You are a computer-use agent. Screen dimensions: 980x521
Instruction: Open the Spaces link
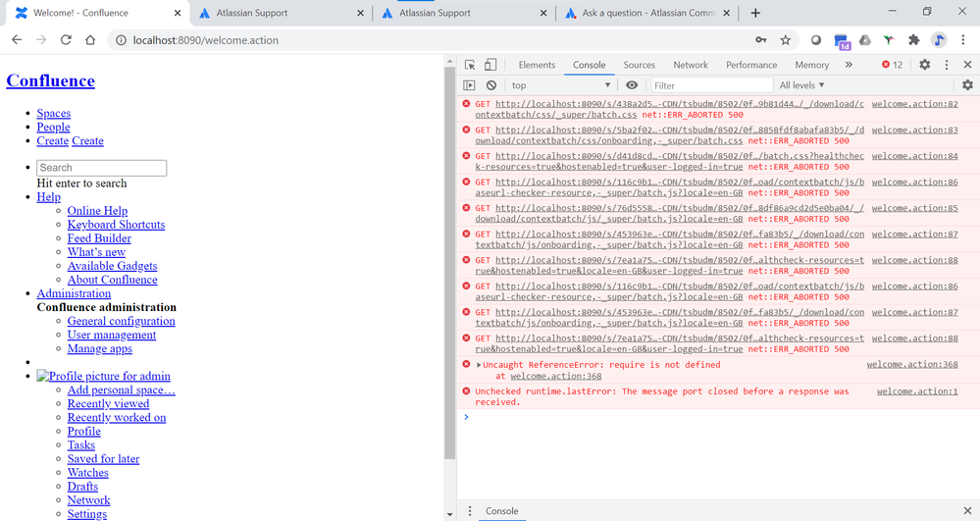coord(54,113)
